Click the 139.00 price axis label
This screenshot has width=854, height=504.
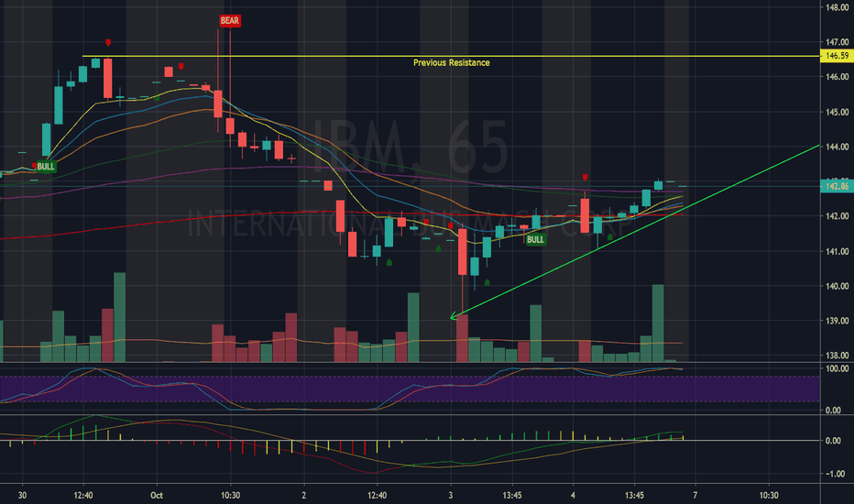837,321
